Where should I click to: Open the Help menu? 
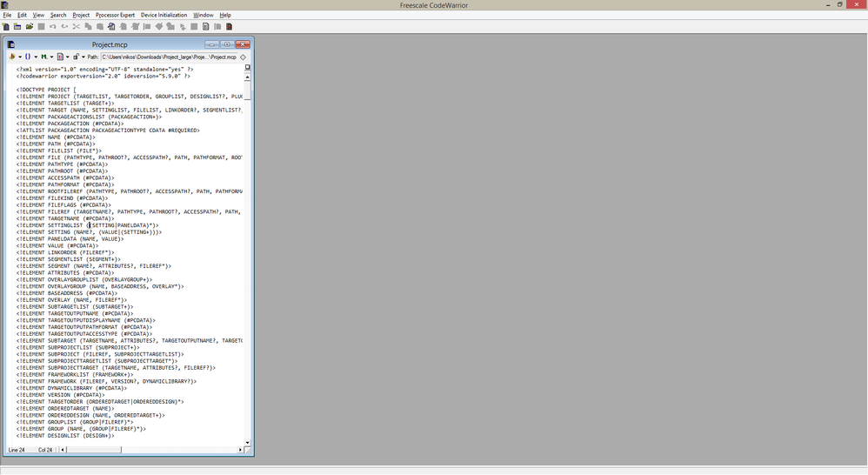point(225,15)
